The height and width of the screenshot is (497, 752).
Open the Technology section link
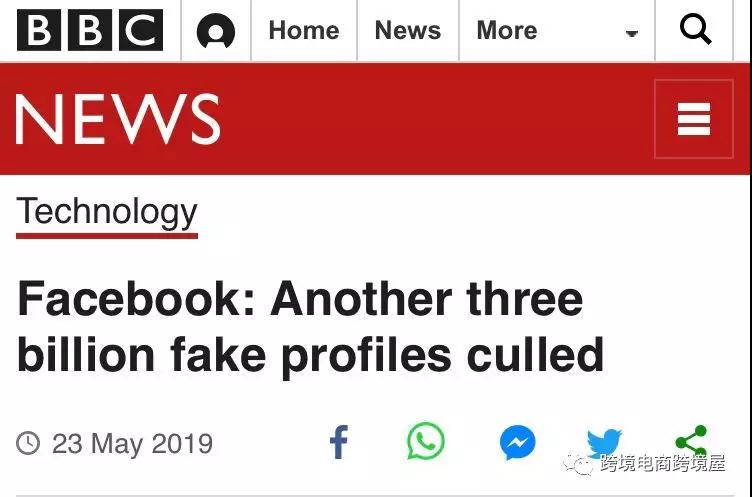pyautogui.click(x=107, y=212)
